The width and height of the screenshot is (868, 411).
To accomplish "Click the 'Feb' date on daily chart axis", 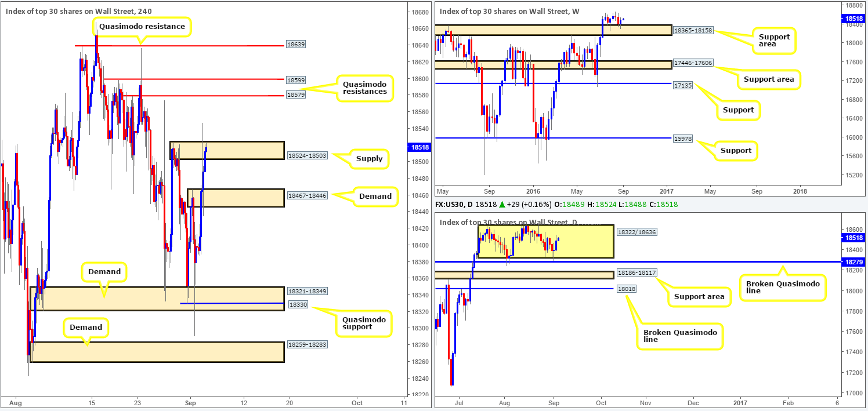I will coord(788,402).
